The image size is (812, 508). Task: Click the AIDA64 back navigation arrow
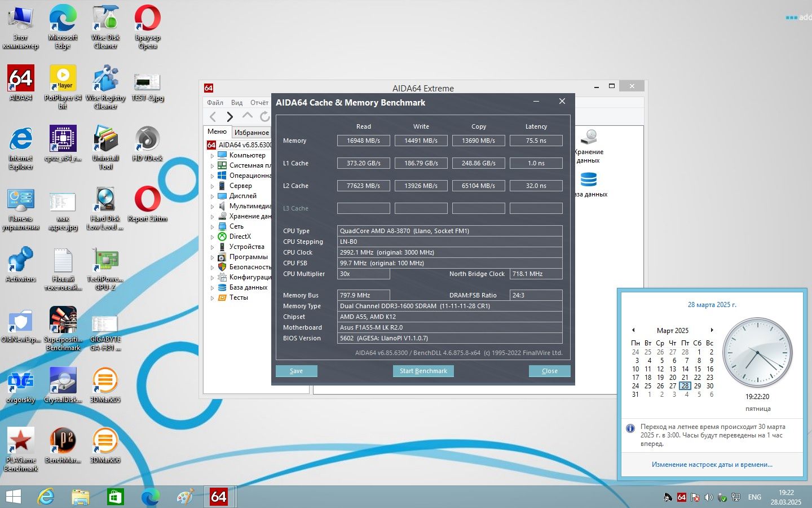(213, 117)
